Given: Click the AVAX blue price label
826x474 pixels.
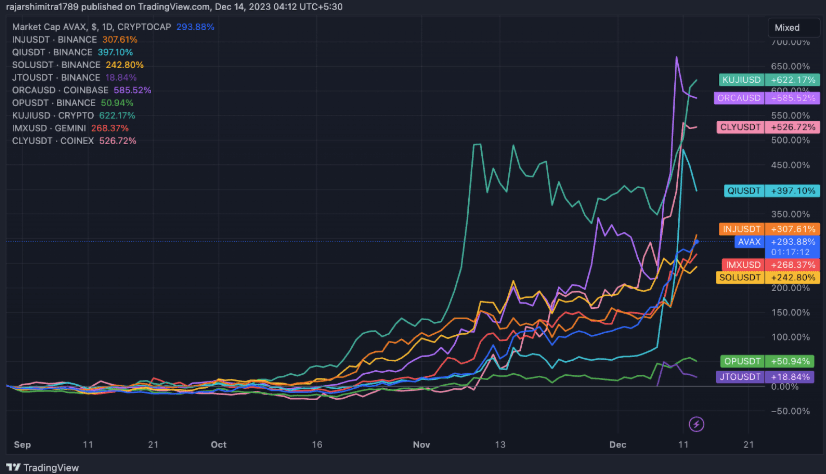Looking at the screenshot, I should [749, 241].
